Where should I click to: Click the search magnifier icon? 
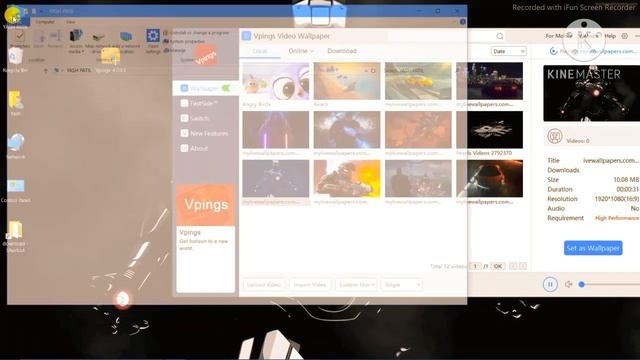[x=500, y=36]
